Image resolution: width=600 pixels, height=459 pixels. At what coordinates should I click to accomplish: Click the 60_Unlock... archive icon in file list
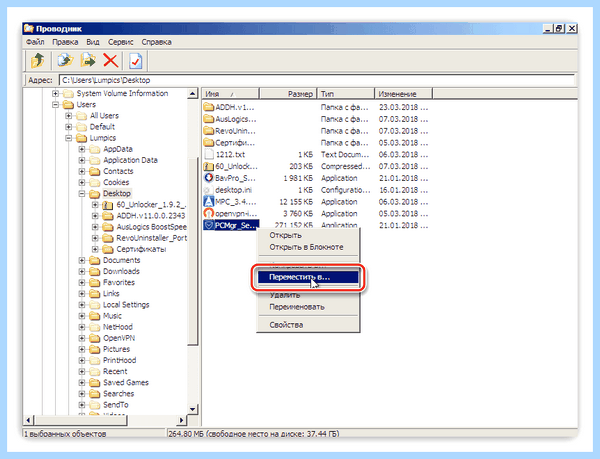point(209,166)
